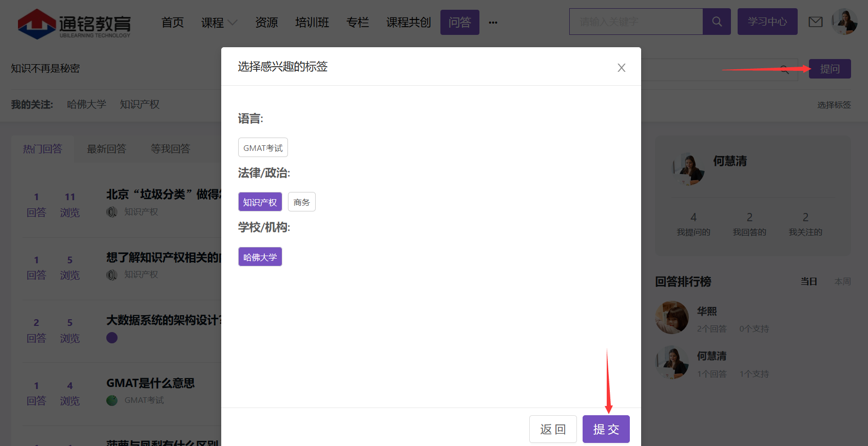Viewport: 868px width, 446px height.
Task: Click 知识产权 tag under 想了解知识产权 question
Action: [x=141, y=275]
